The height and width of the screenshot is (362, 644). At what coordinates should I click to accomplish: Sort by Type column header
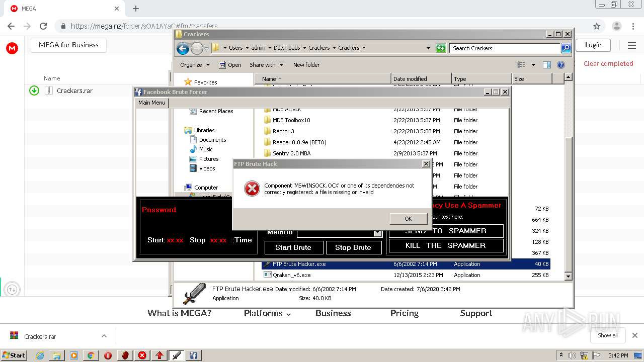(481, 79)
